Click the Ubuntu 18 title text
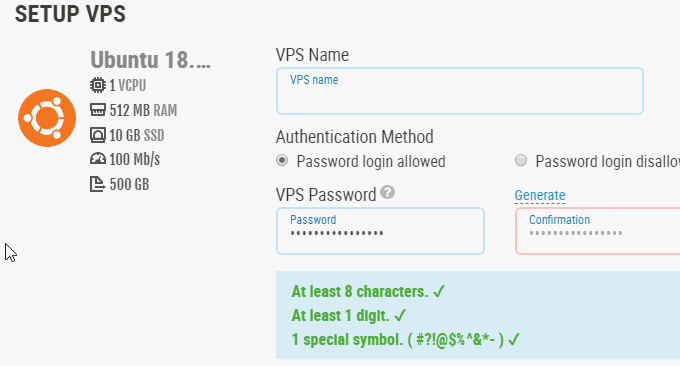Screen dimensions: 680x366 click(x=150, y=60)
